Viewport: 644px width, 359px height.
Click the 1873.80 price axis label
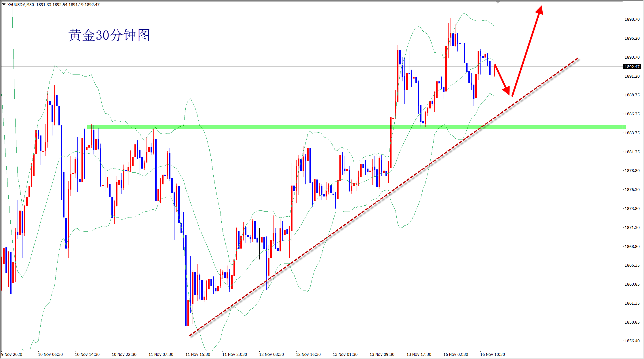(632, 209)
